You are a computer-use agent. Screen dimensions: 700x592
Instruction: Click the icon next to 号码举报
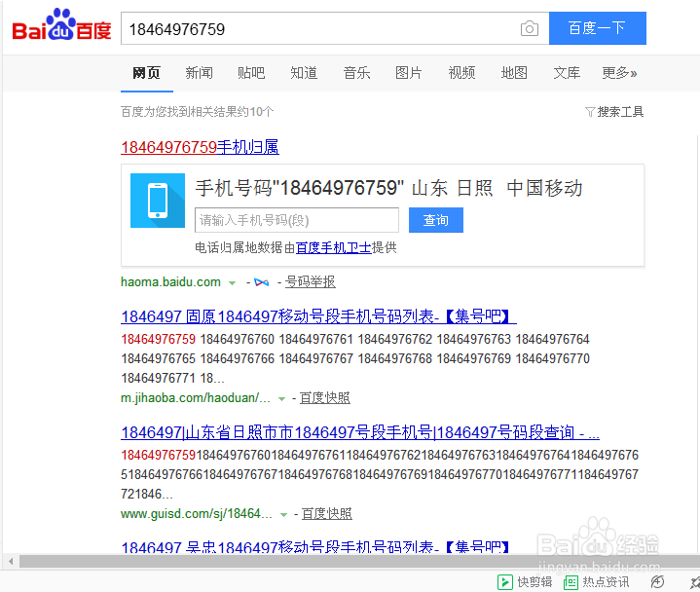point(262,282)
